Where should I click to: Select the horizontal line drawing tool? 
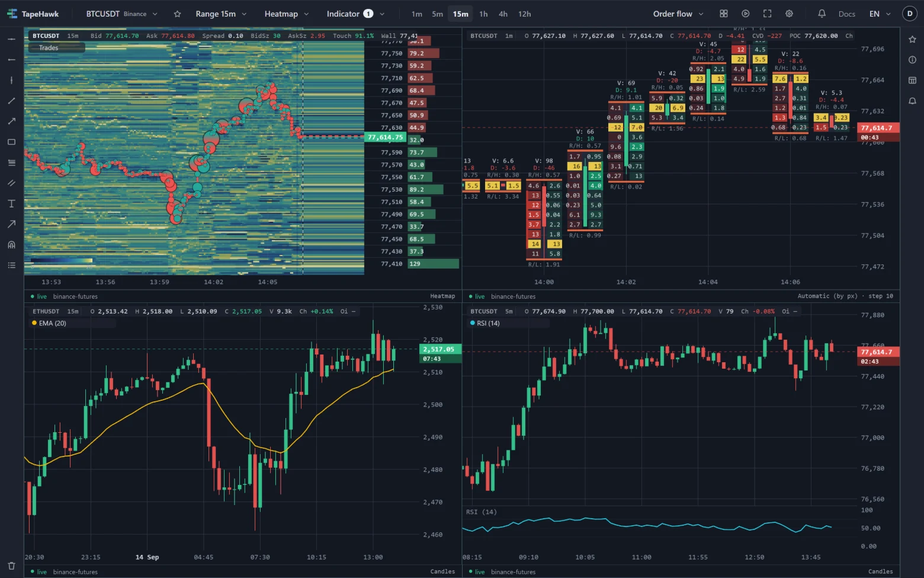[x=11, y=39]
